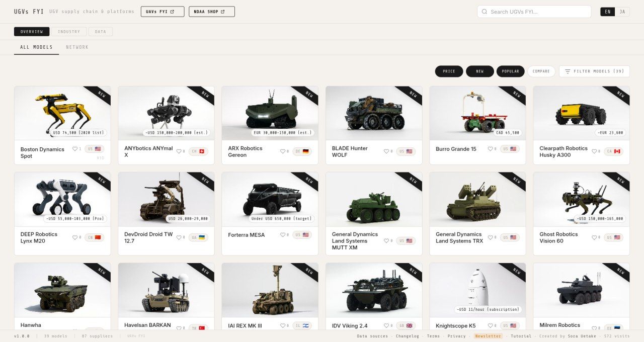Click the Under USD 650,000 (target) label

pos(281,219)
